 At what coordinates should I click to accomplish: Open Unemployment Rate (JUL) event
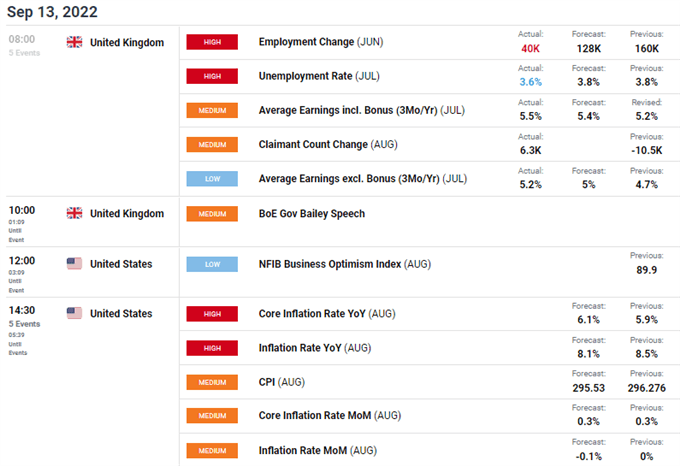coord(319,76)
